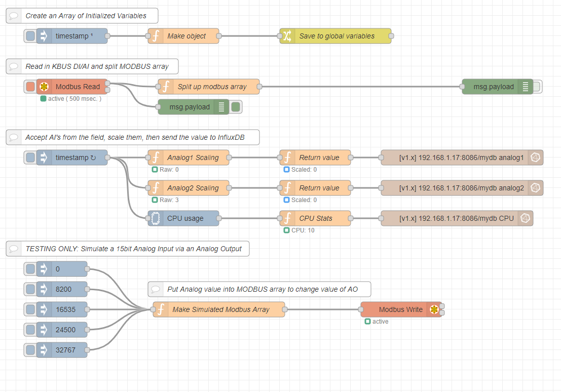Screen dimensions: 561x392
Task: Click the InfluxDB icon on the mydb analog1 node
Action: click(x=535, y=158)
